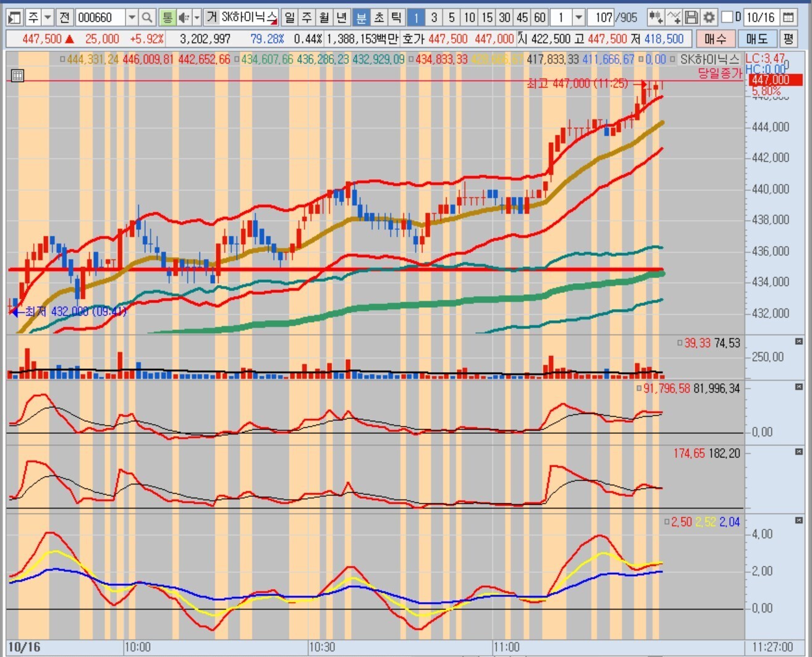The height and width of the screenshot is (657, 812).
Task: Expand the stock code 000660 dropdown
Action: tap(132, 17)
